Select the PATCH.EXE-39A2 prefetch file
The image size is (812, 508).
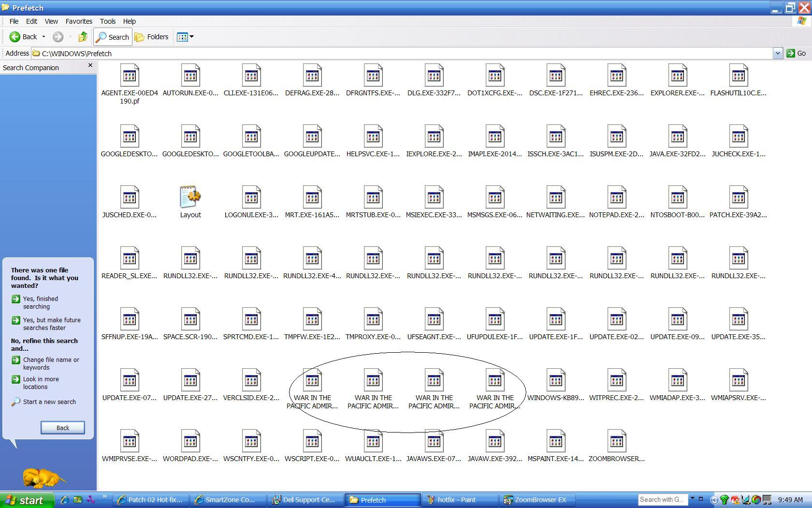click(739, 203)
